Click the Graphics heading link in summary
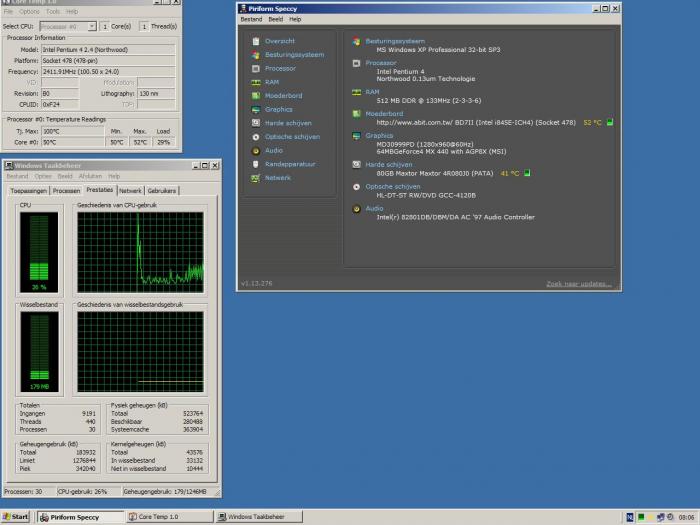Viewport: 700px width, 525px height. [379, 135]
